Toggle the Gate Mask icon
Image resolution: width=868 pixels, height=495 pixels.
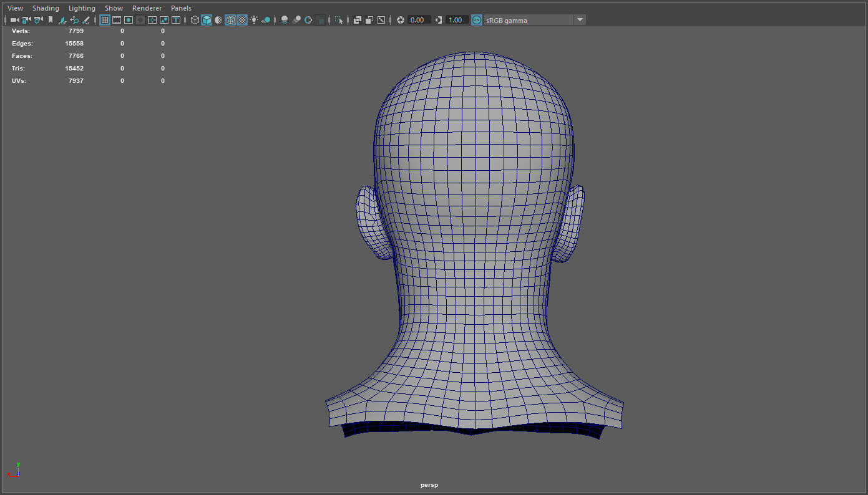tap(140, 20)
